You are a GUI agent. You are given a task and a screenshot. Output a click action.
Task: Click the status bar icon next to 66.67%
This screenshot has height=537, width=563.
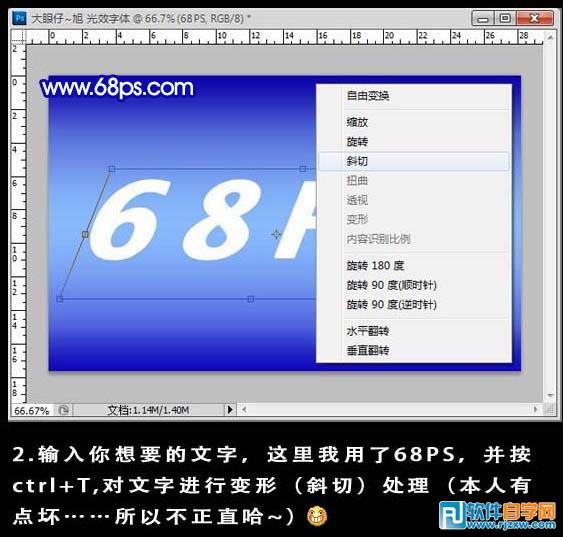[64, 410]
